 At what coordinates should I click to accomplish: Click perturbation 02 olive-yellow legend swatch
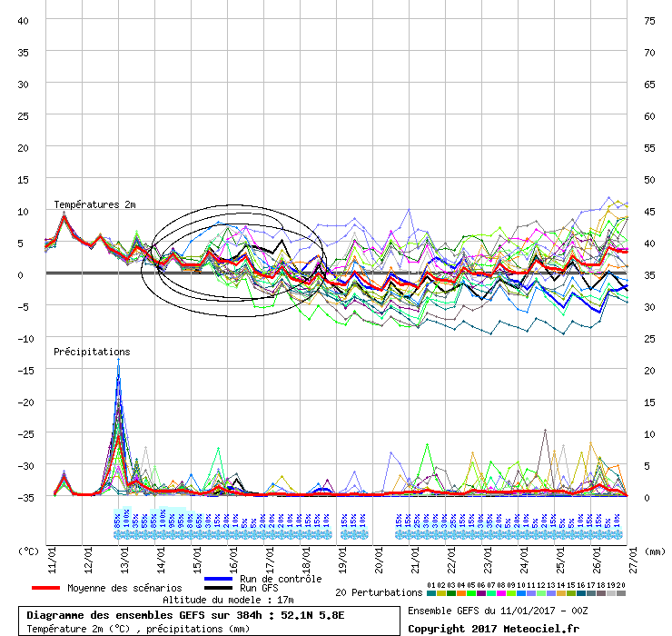441,593
